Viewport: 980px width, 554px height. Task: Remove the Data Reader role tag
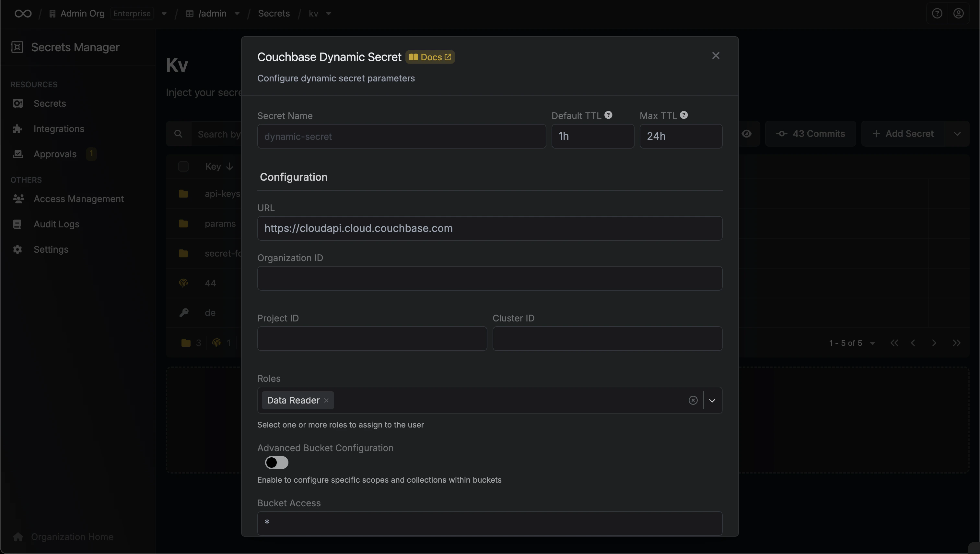coord(326,401)
